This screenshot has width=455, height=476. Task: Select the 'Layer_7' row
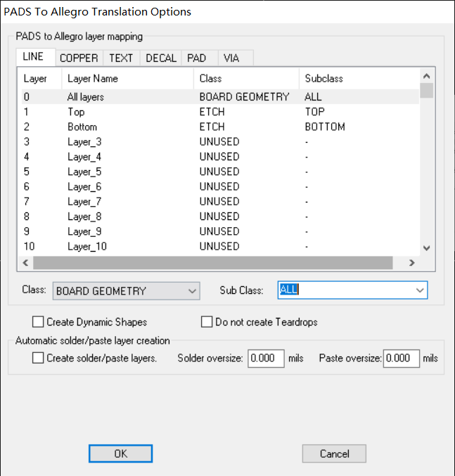point(220,201)
